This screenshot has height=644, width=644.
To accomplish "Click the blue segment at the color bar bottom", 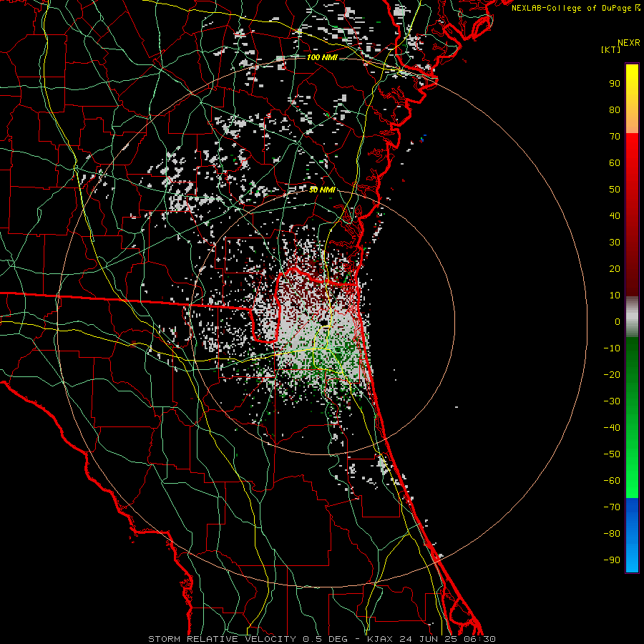I will pos(632,535).
